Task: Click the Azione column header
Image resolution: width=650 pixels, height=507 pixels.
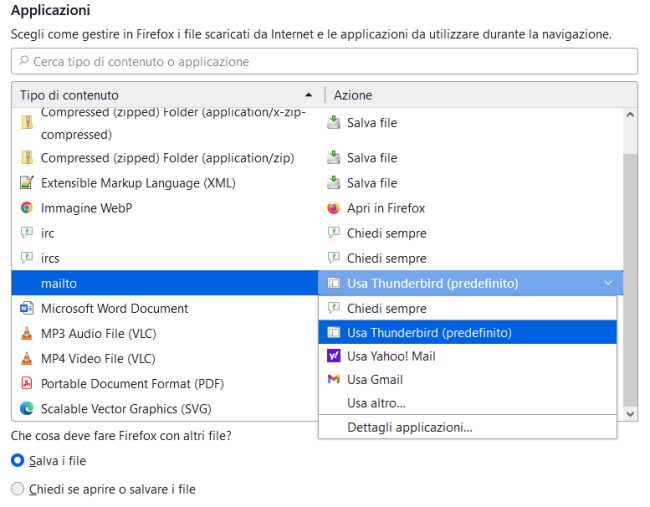Action: [x=481, y=95]
